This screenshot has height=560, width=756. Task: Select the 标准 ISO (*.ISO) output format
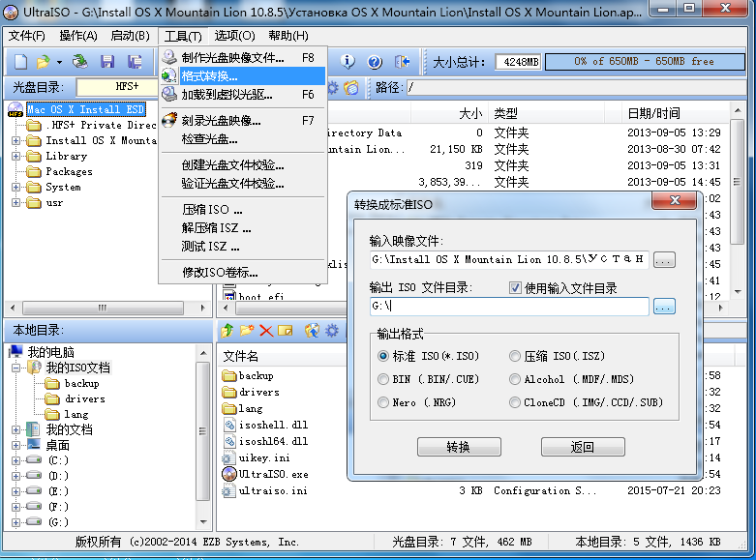coord(383,356)
